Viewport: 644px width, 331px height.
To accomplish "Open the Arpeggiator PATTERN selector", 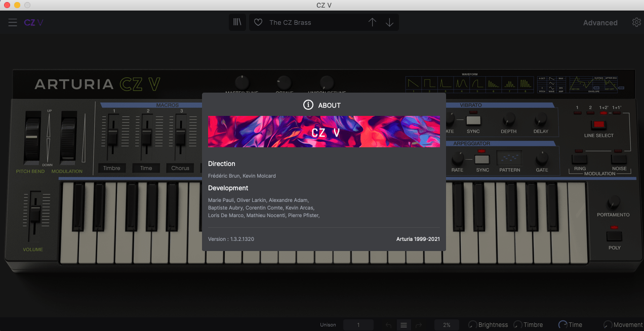I will pyautogui.click(x=509, y=158).
